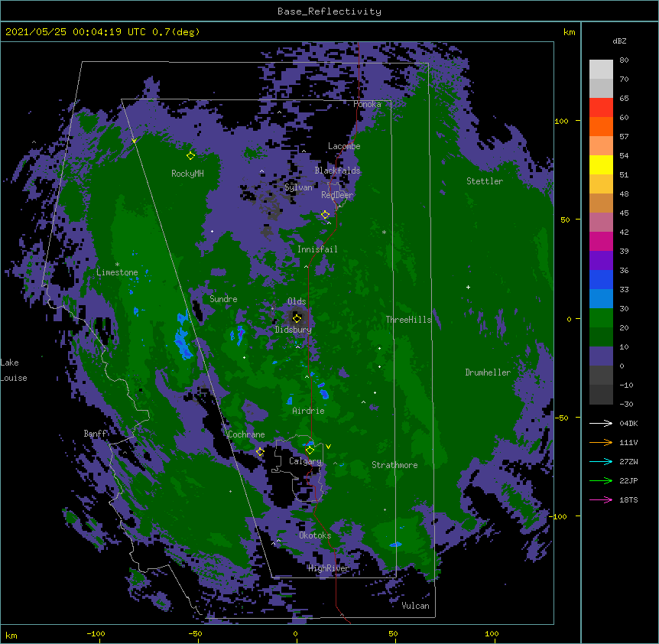This screenshot has width=659, height=644.
Task: Select yellow diamond marker above Calgary label
Action: (310, 450)
